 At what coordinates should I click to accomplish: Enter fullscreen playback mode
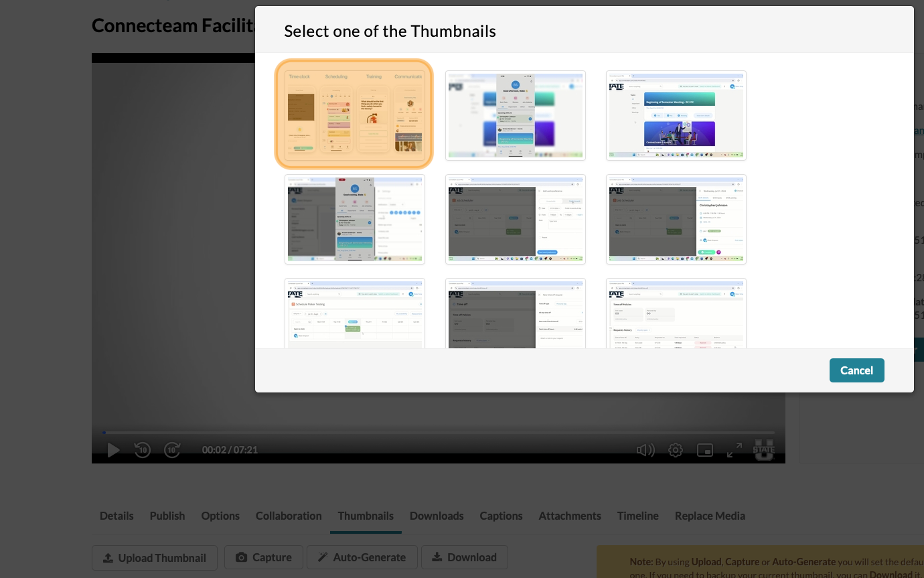(x=734, y=449)
